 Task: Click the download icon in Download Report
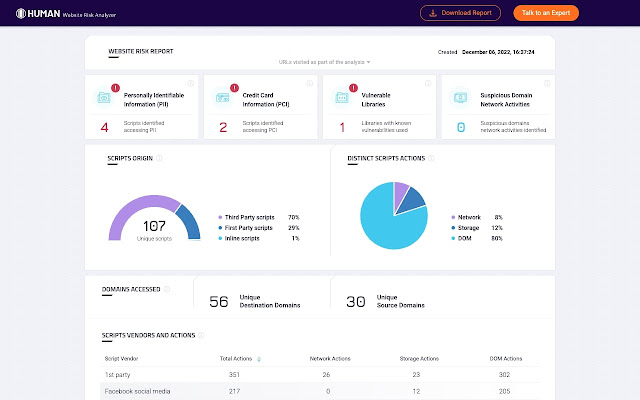tap(433, 13)
